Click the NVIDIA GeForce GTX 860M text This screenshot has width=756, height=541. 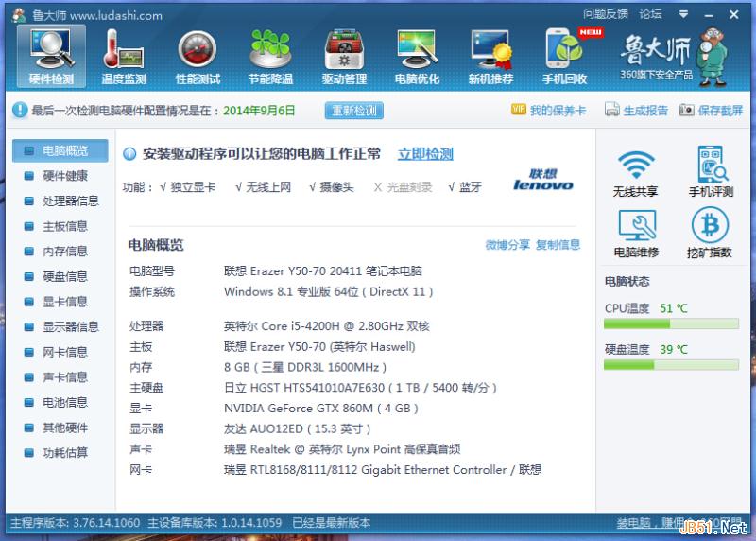click(321, 409)
